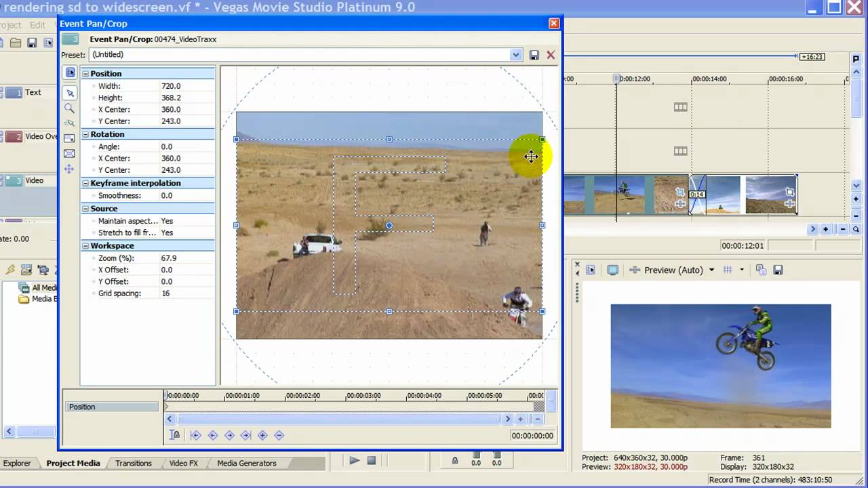Switch to the Project Media tab
868x488 pixels.
[x=73, y=464]
